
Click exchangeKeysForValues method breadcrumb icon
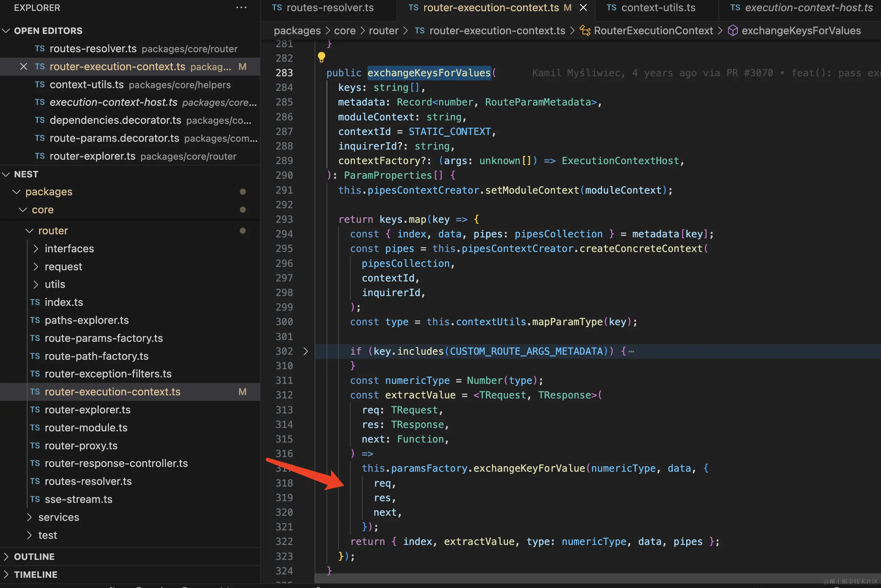pos(732,31)
